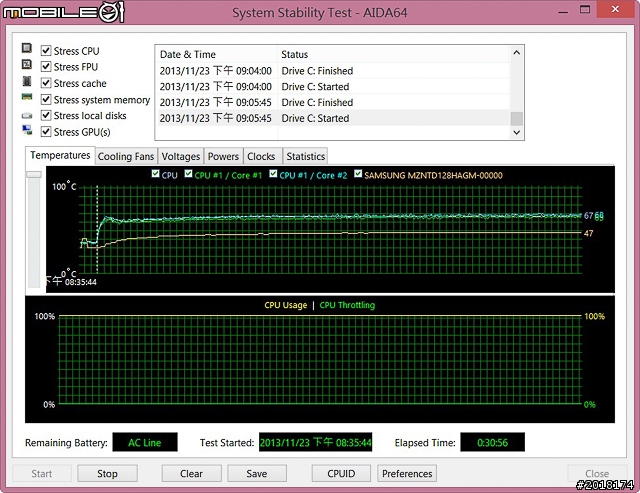Click the Date & Time column header

pos(216,54)
